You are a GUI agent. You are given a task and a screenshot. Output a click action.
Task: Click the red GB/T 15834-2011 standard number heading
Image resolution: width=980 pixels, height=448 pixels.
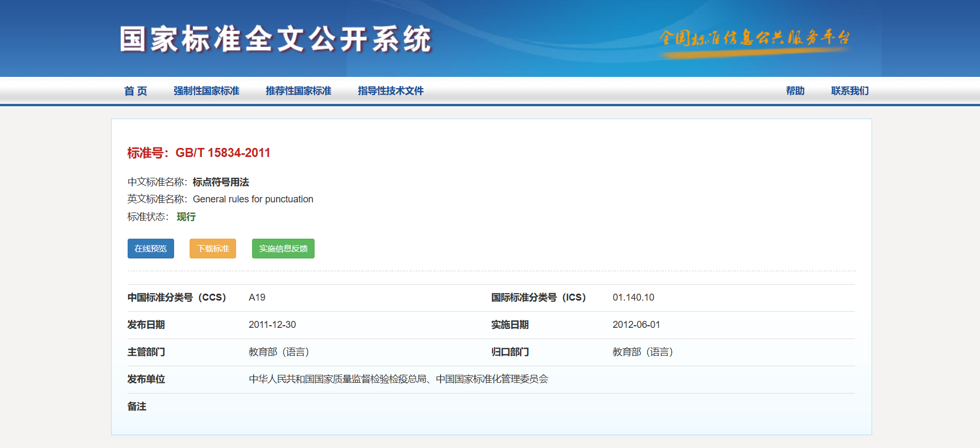(223, 153)
